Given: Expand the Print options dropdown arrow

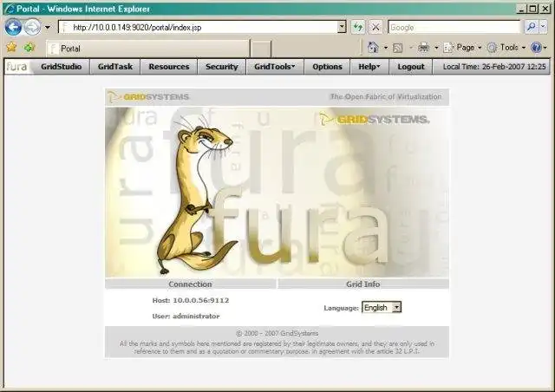Looking at the screenshot, I should click(x=436, y=48).
